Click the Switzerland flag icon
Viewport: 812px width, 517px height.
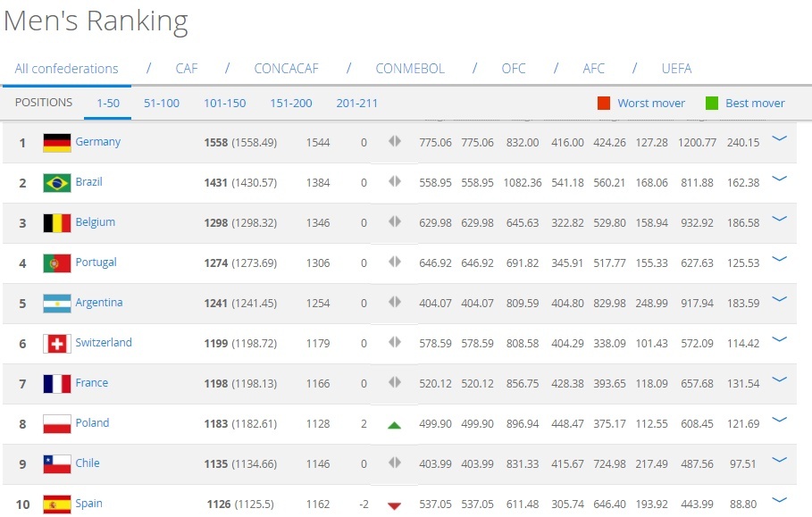coord(56,344)
